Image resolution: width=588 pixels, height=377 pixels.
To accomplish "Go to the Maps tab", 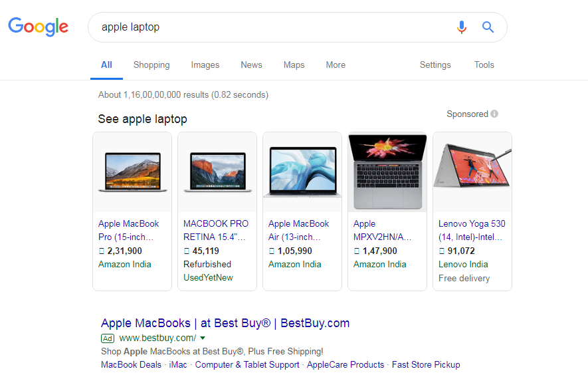I will tap(294, 64).
